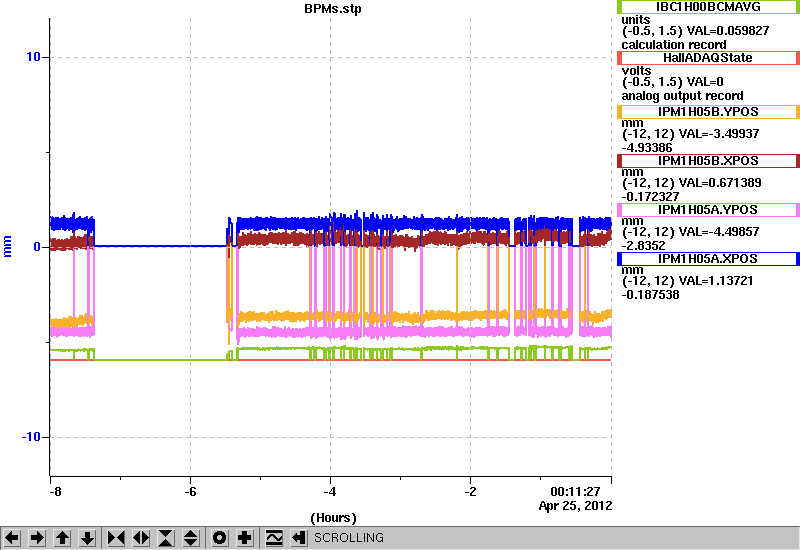Click the -0.187538 value under IPM1H05A.XPOS

coord(651,295)
